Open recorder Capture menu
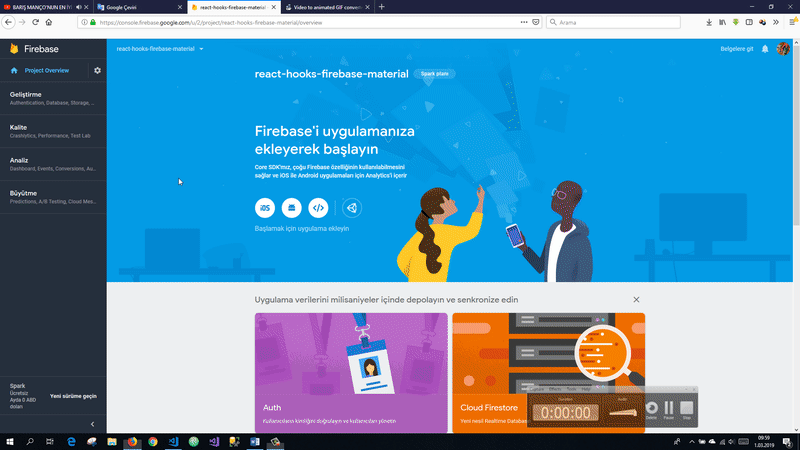This screenshot has height=450, width=800. [537, 389]
